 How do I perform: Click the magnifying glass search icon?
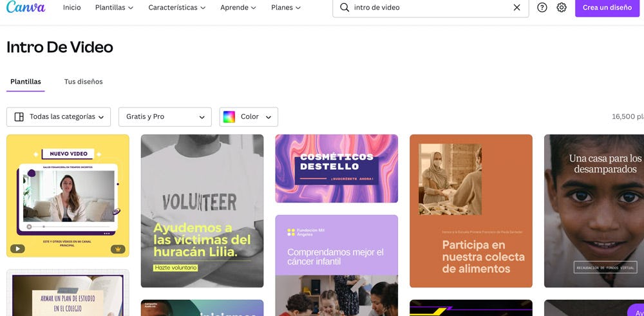coord(345,8)
